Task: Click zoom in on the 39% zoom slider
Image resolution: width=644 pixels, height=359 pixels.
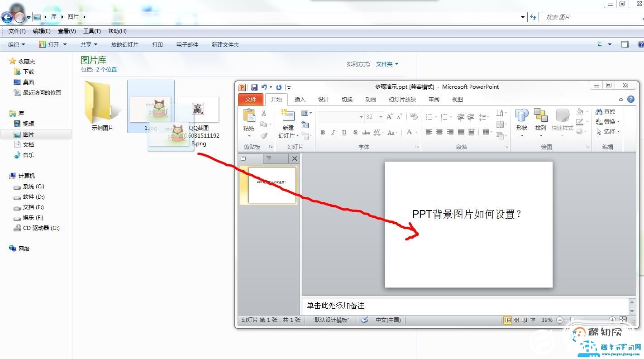Action: click(613, 320)
